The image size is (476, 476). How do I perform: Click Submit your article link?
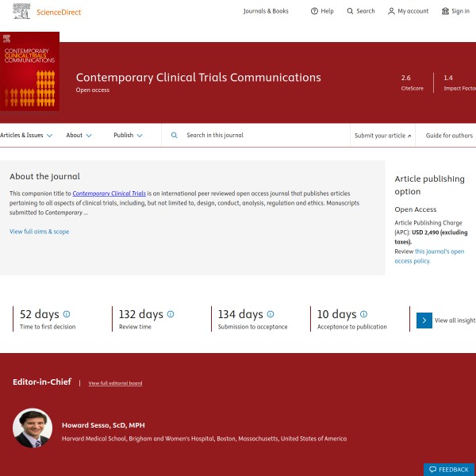tap(383, 136)
